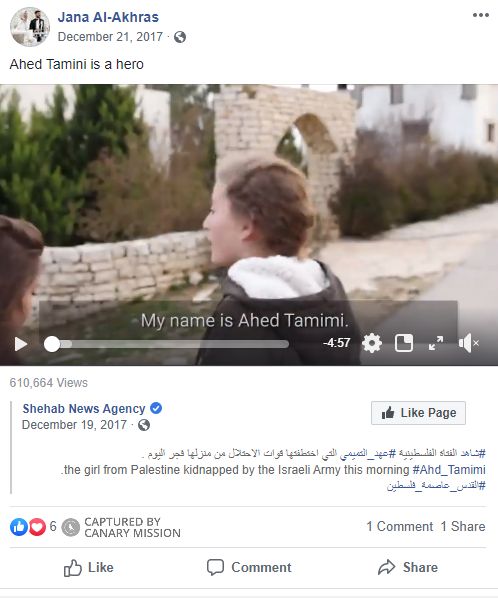The width and height of the screenshot is (498, 598).
Task: Switch video to picture-in-picture mode
Action: point(404,343)
